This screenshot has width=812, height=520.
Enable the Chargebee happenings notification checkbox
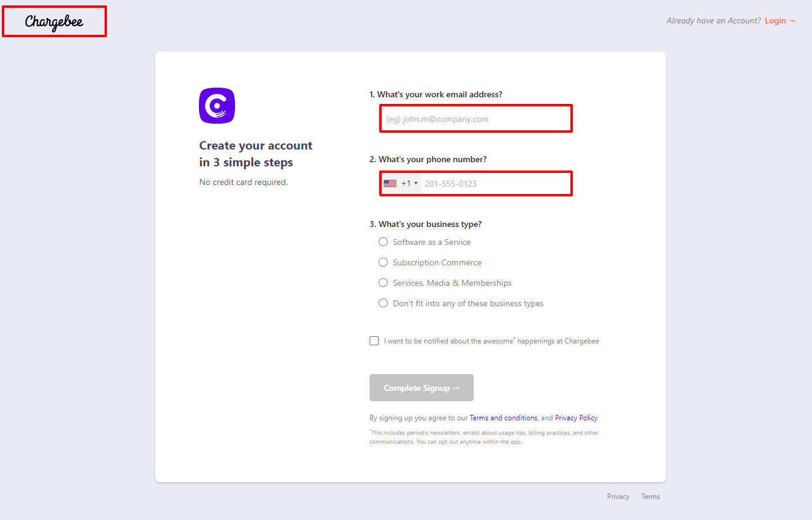pos(374,341)
